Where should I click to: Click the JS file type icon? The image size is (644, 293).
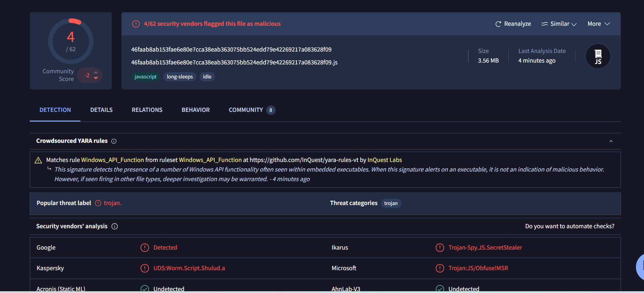[x=598, y=56]
